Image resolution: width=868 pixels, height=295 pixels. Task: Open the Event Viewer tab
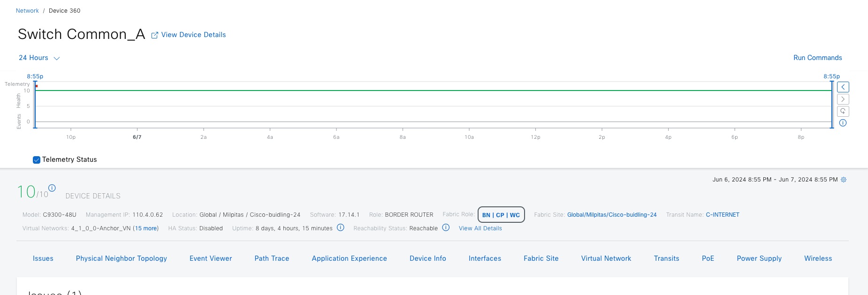[211, 258]
